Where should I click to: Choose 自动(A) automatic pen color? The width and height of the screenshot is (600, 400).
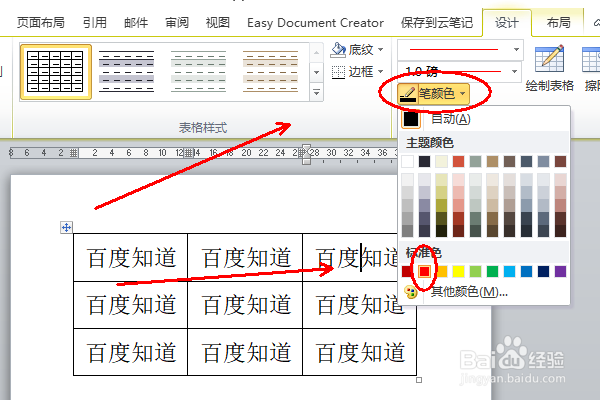484,119
